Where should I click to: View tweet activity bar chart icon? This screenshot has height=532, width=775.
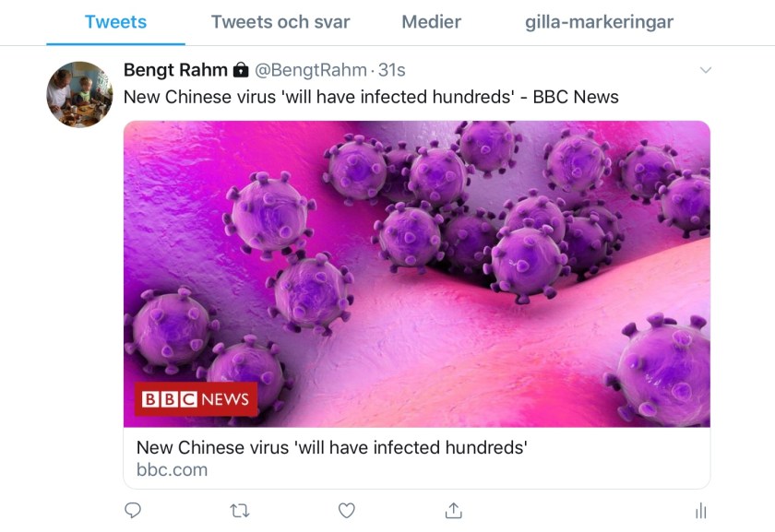[700, 511]
